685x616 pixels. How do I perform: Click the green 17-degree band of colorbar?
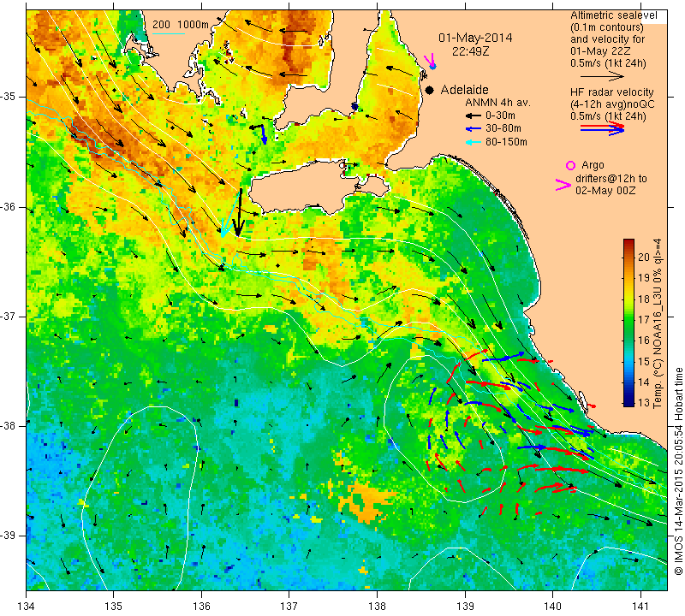628,320
